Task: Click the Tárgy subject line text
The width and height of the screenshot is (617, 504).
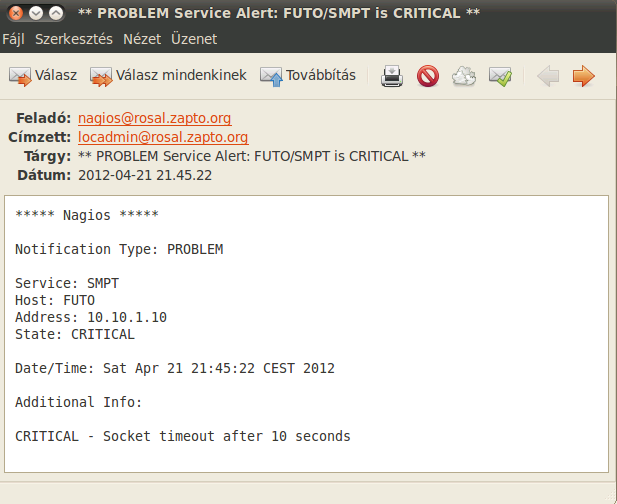Action: coord(252,156)
